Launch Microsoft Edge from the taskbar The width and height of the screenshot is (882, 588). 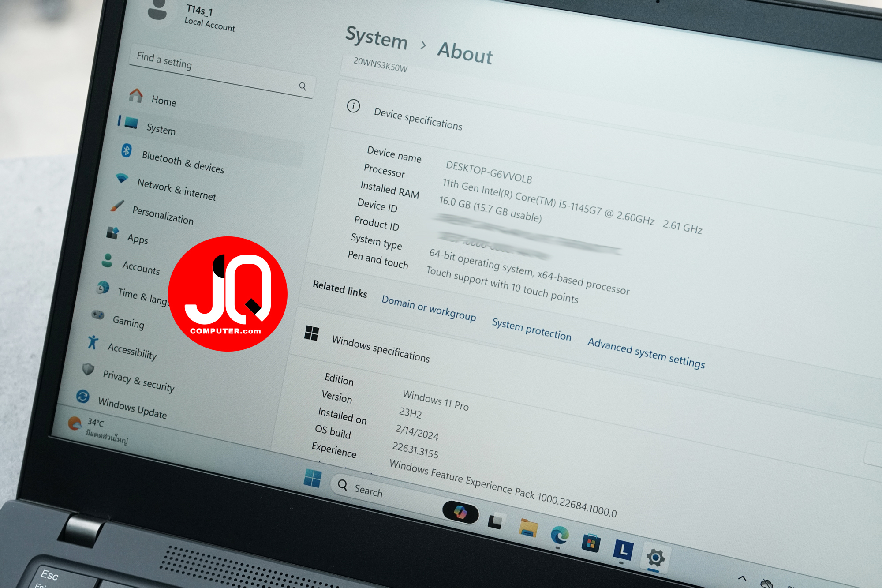coord(559,535)
